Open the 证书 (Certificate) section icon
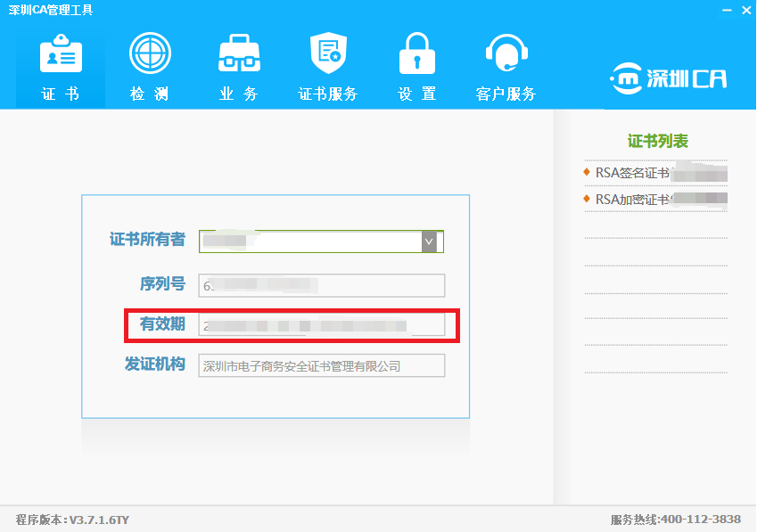This screenshot has width=757, height=532. click(x=61, y=55)
